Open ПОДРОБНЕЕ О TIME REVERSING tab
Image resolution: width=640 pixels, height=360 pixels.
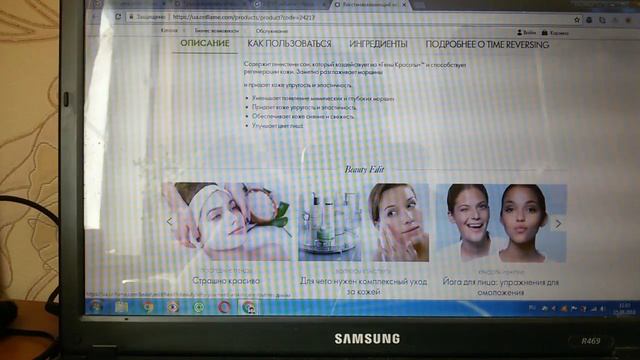click(487, 44)
